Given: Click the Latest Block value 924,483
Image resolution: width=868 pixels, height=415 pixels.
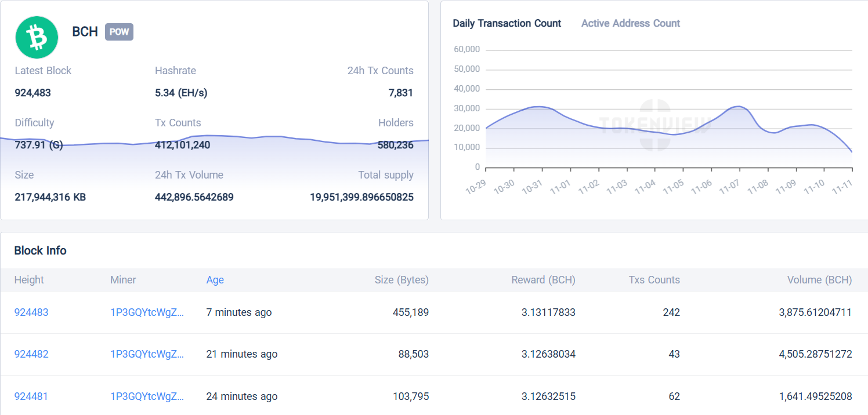Looking at the screenshot, I should (x=32, y=93).
